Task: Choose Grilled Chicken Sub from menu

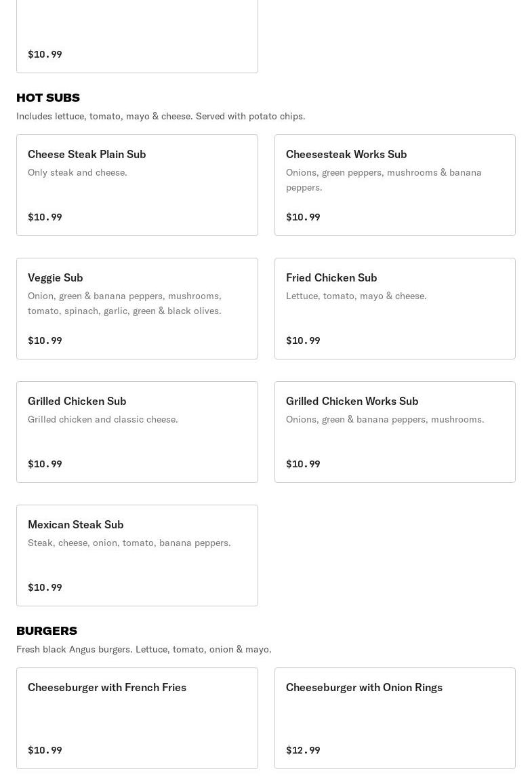Action: click(x=77, y=401)
